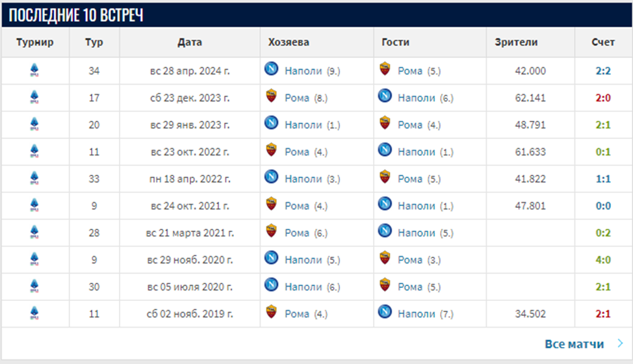Click the 'Зрители' column header
The width and height of the screenshot is (633, 364).
[x=517, y=42]
